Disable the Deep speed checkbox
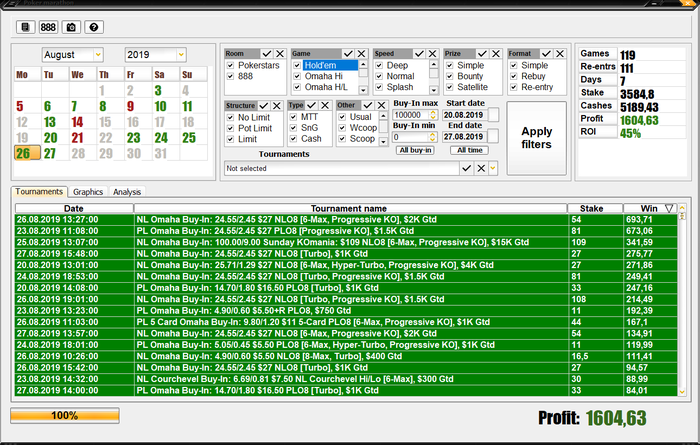The height and width of the screenshot is (445, 700). (x=379, y=65)
